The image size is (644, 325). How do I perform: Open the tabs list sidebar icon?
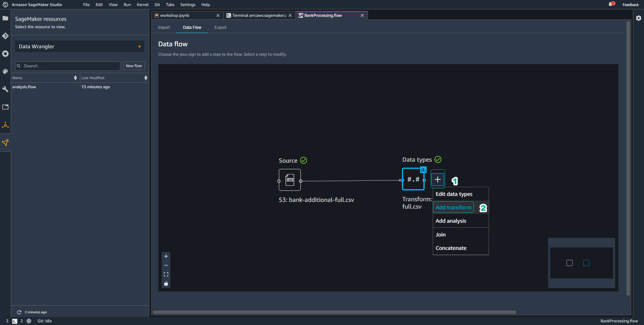pyautogui.click(x=5, y=107)
